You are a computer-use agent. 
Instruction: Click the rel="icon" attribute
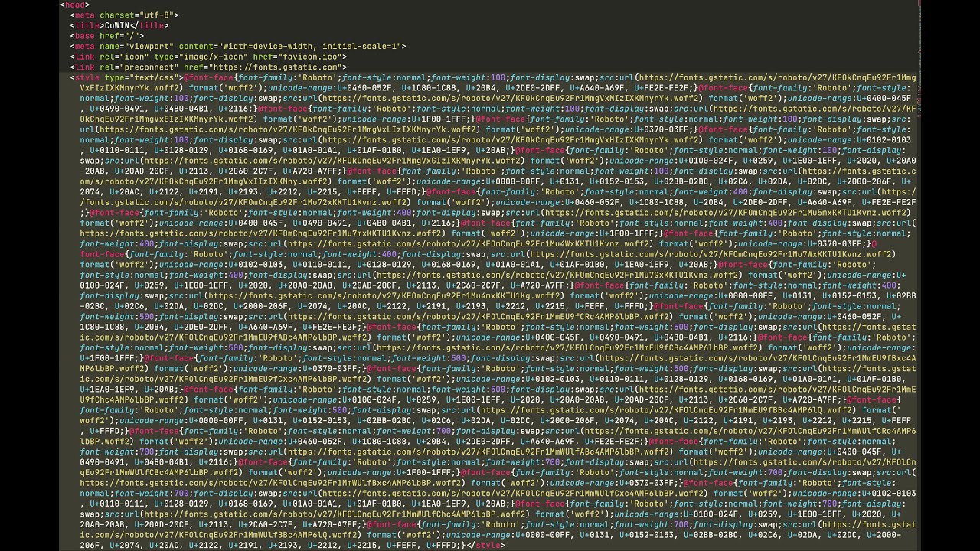(x=124, y=57)
